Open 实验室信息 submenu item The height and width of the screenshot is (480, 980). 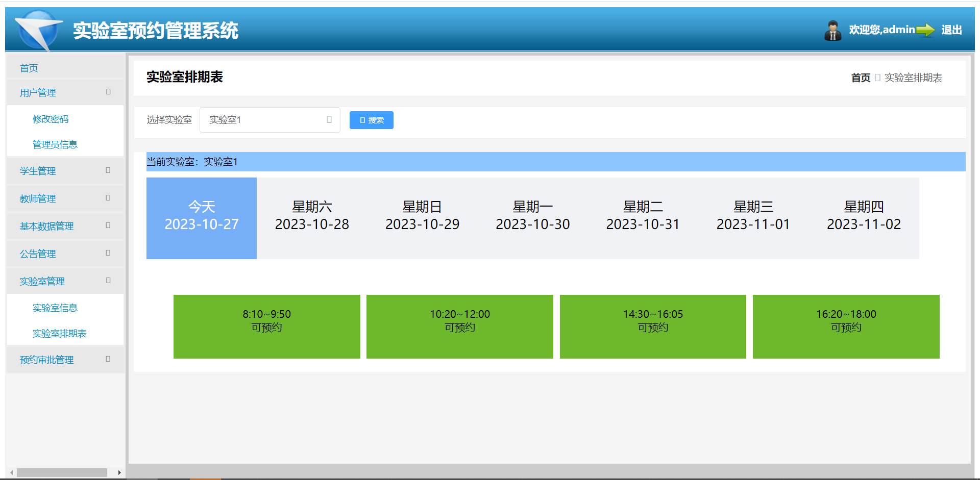point(55,308)
